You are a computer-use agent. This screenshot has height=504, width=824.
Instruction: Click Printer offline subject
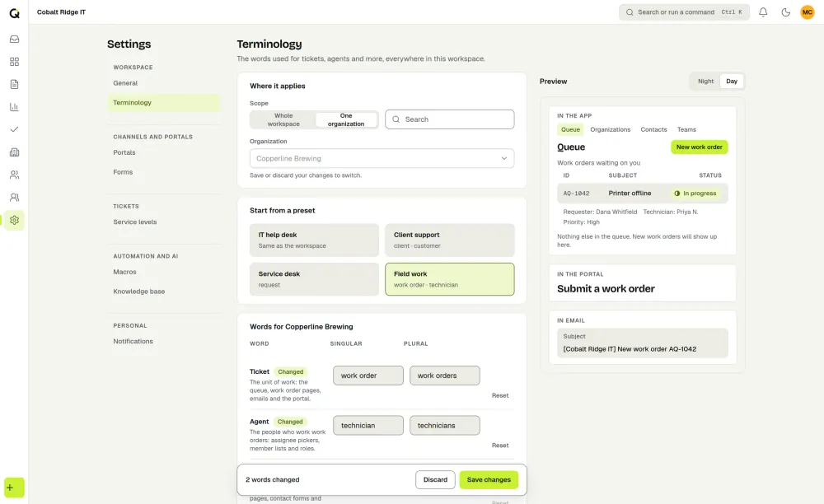click(x=630, y=194)
